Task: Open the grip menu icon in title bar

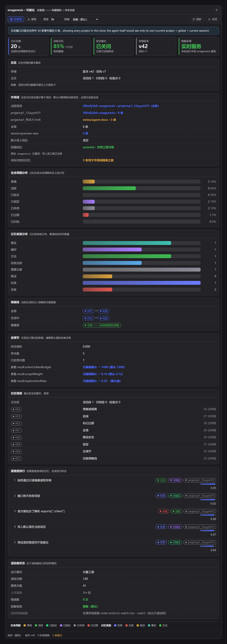Action: [216, 10]
